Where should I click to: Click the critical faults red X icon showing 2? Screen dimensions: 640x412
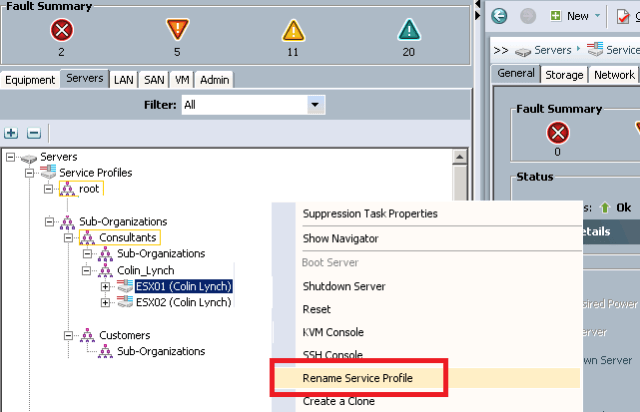pyautogui.click(x=62, y=30)
